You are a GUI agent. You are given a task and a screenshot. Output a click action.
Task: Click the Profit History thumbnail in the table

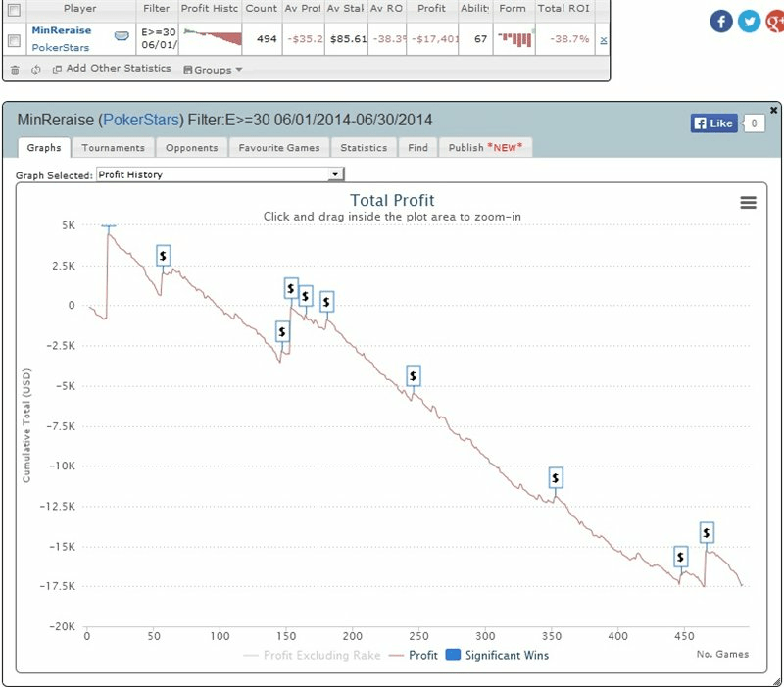click(212, 37)
